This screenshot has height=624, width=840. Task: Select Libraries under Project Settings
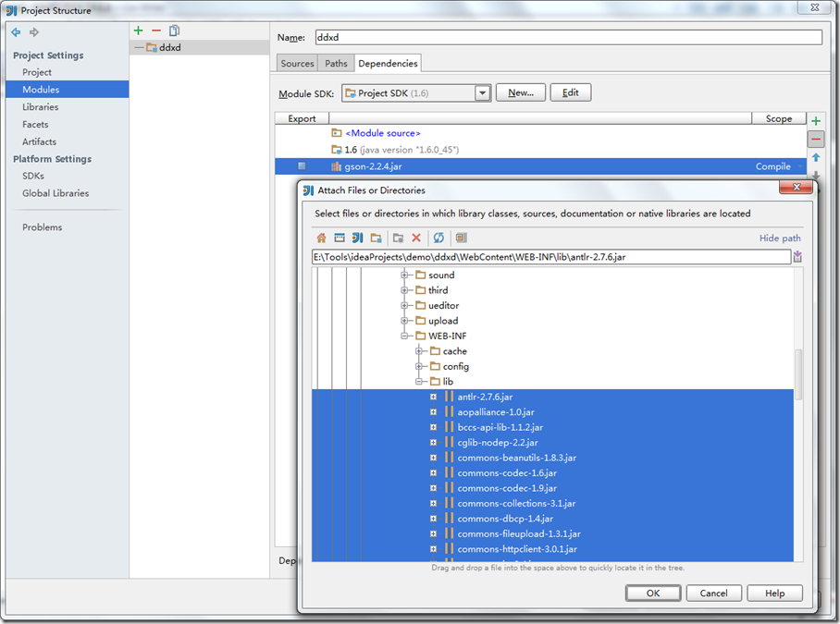[x=39, y=106]
